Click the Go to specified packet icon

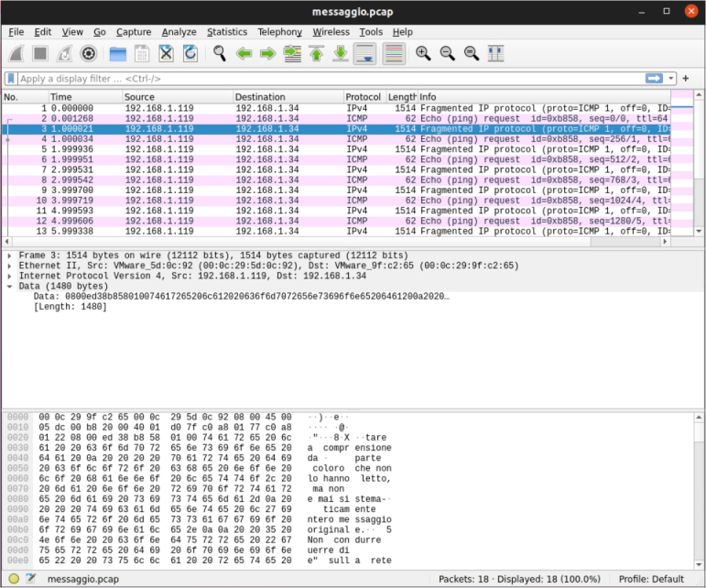pyautogui.click(x=292, y=53)
